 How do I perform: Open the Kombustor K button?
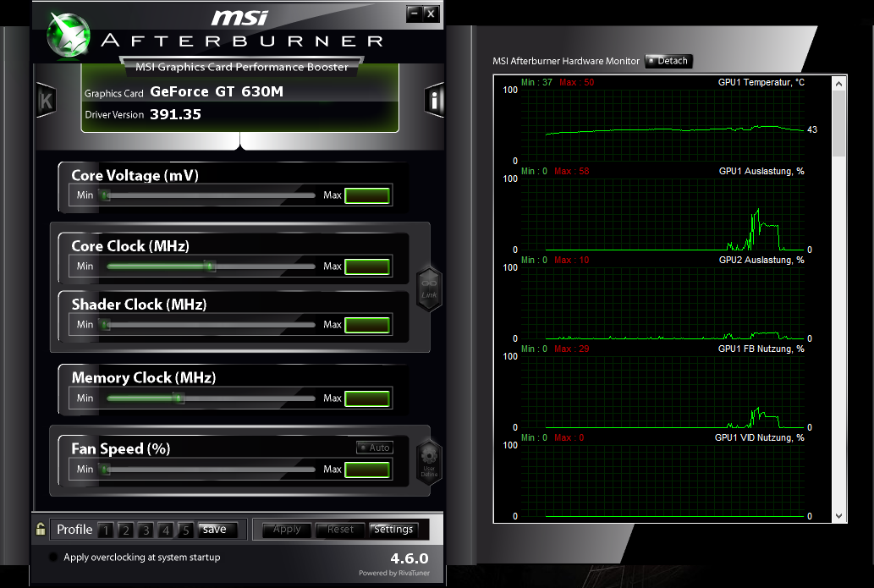[x=46, y=101]
